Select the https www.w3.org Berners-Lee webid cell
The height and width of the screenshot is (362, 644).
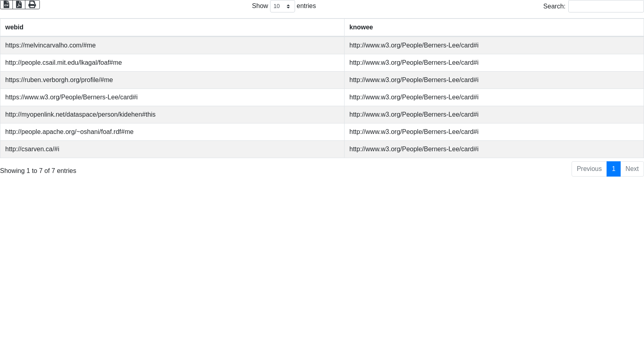click(x=71, y=97)
